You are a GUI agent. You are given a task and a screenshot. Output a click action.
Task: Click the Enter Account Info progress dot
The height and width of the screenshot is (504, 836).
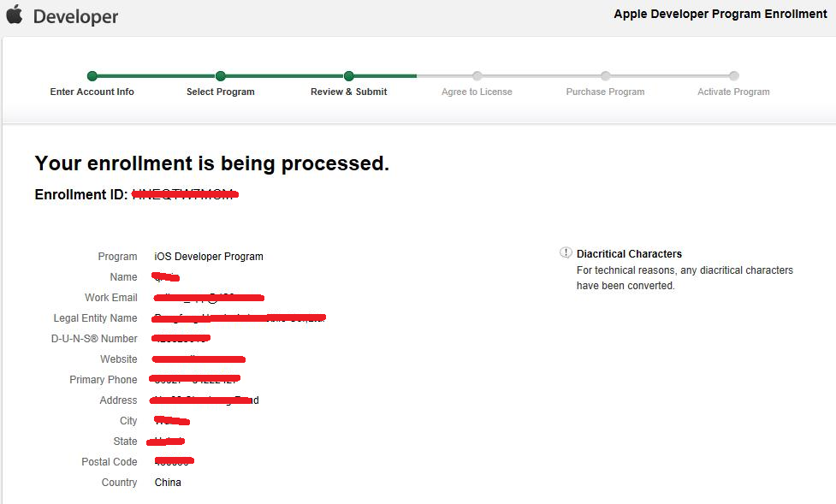[92, 76]
